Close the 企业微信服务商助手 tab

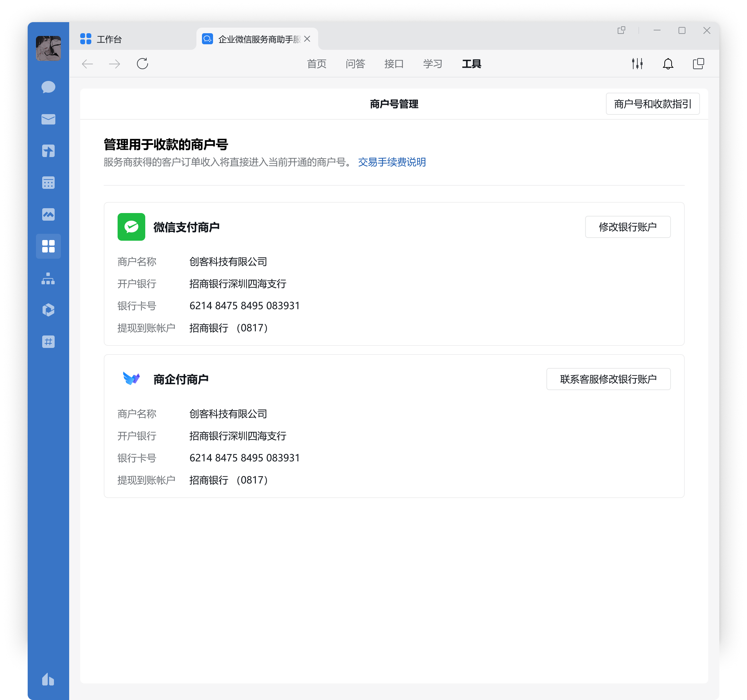pos(307,39)
